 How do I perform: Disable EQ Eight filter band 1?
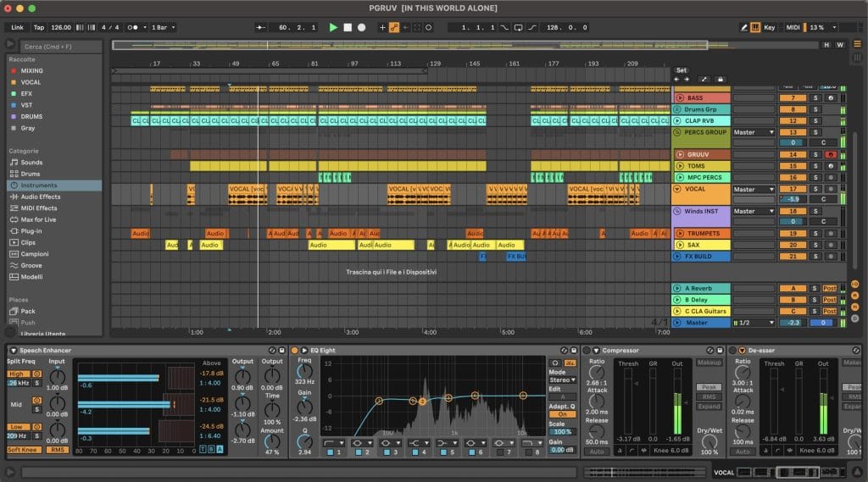[330, 452]
